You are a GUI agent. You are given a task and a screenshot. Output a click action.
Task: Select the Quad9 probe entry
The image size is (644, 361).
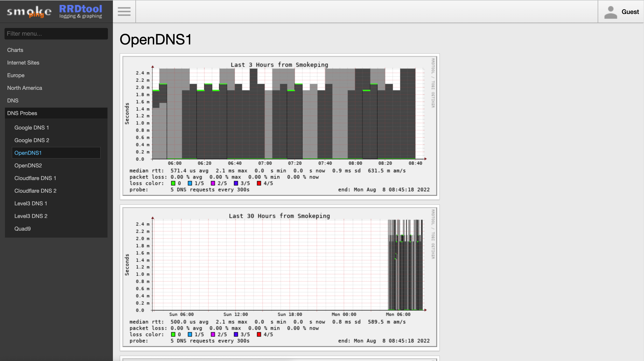pyautogui.click(x=23, y=229)
